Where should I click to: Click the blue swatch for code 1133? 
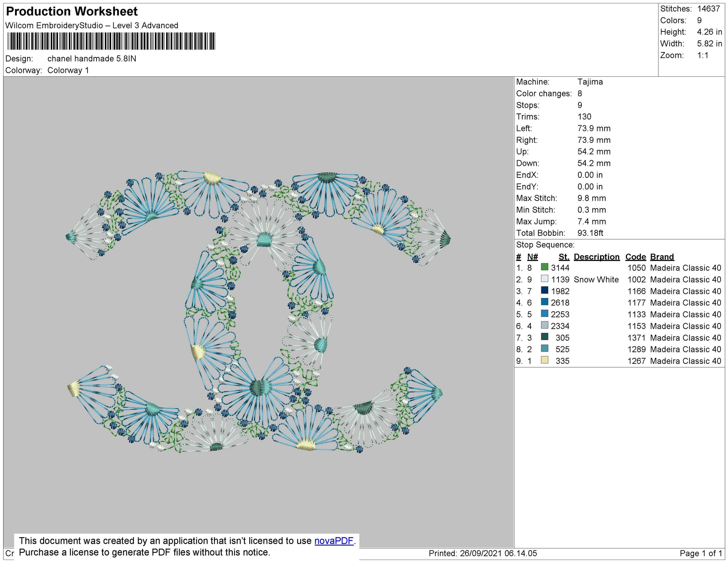pyautogui.click(x=544, y=314)
